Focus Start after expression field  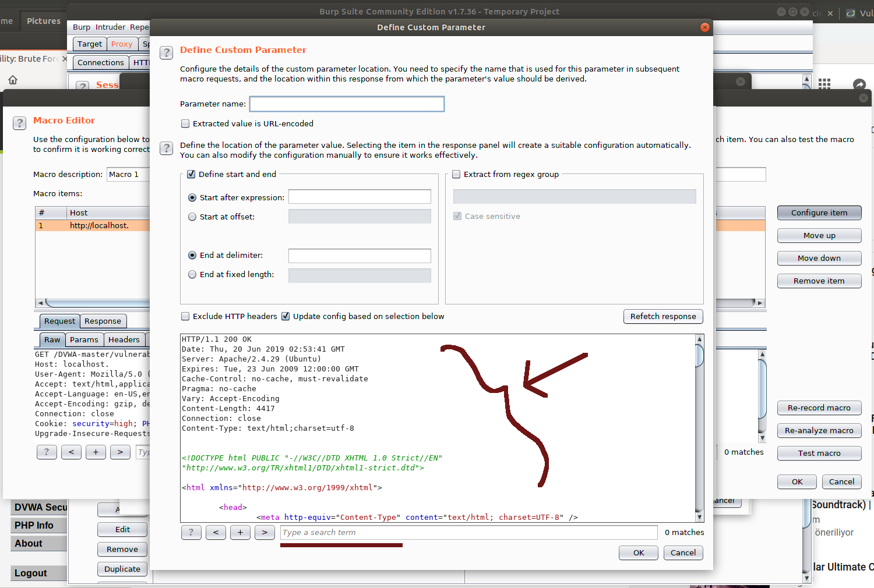[360, 197]
